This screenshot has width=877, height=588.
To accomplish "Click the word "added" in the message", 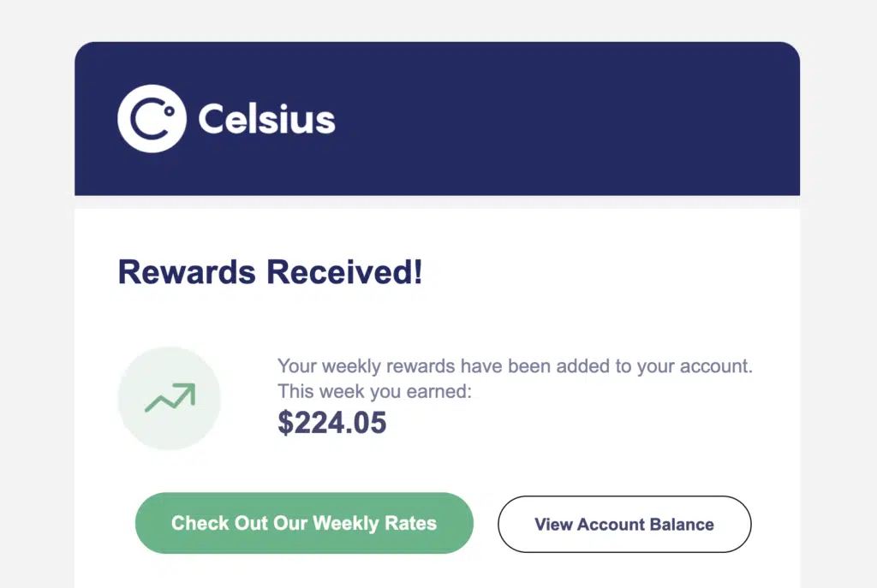I will coord(581,367).
